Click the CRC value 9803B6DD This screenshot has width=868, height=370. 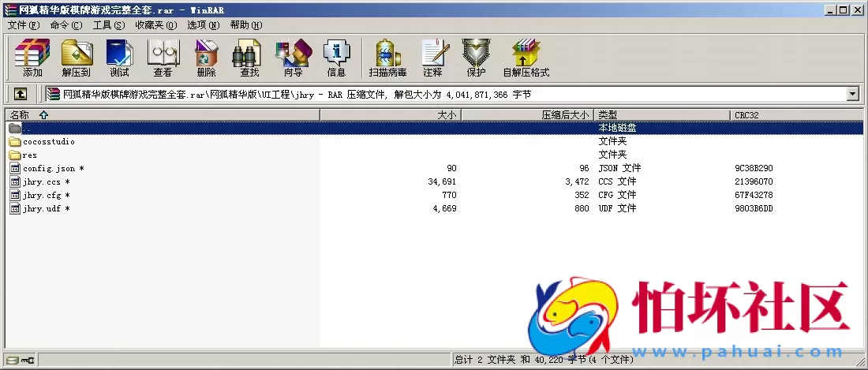754,208
